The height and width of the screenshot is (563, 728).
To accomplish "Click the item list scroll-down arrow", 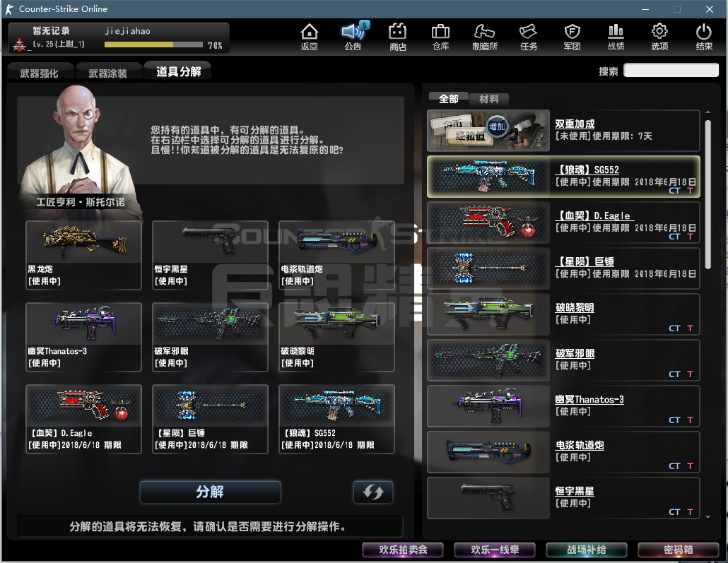I will coord(708,516).
